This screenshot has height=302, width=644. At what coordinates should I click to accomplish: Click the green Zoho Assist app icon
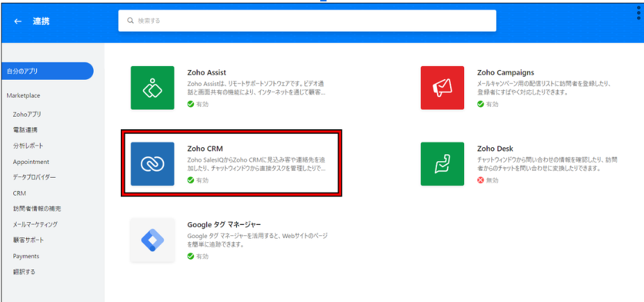(152, 87)
